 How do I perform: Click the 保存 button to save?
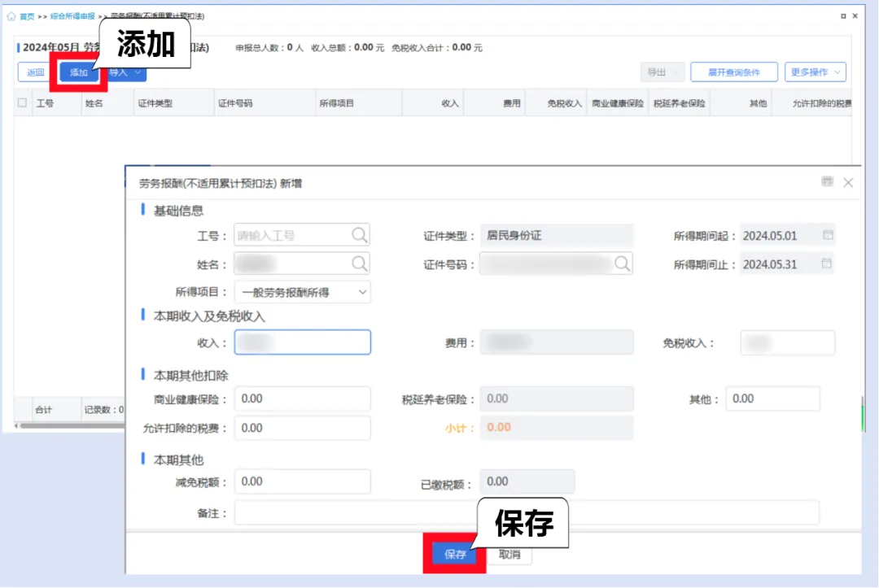[453, 554]
